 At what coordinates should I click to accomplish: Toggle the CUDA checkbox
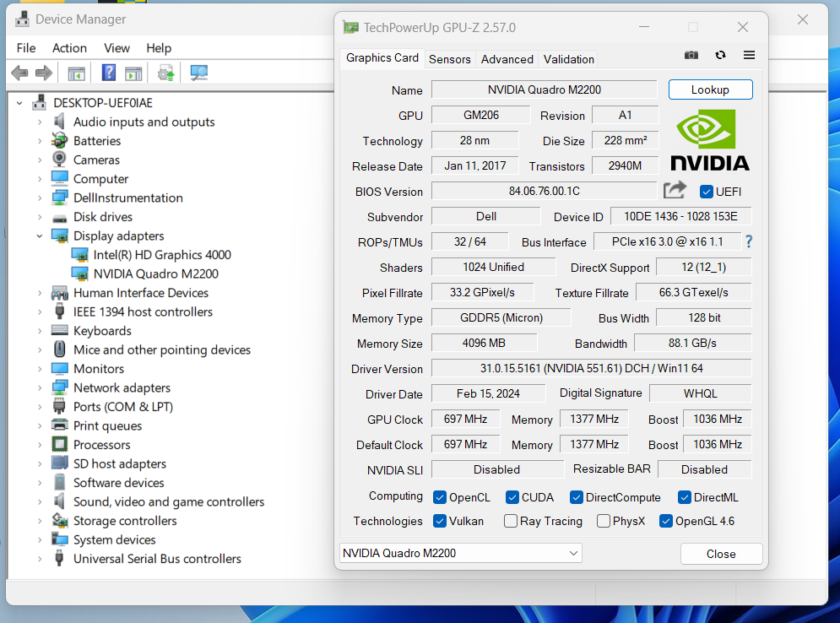(512, 498)
